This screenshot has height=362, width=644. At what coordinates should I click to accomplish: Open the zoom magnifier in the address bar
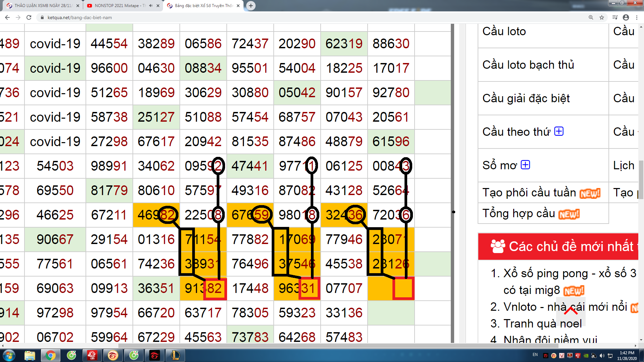tap(591, 17)
